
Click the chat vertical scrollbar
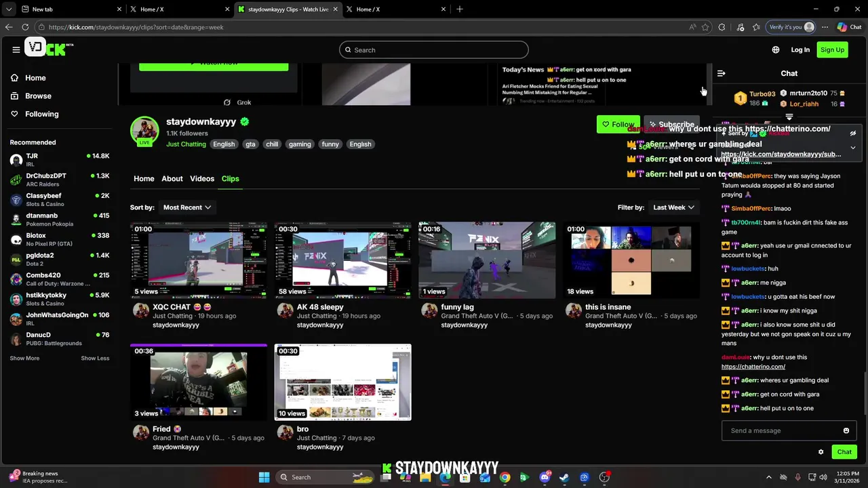coord(865,393)
